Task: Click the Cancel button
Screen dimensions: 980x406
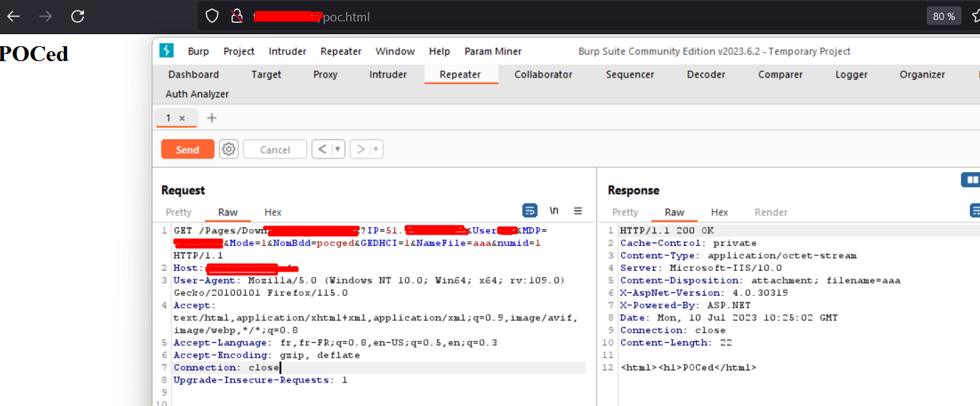Action: pyautogui.click(x=275, y=149)
